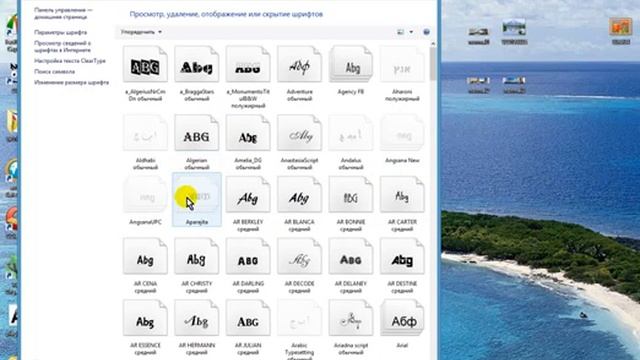Select the AR DESTINE font icon

(402, 256)
